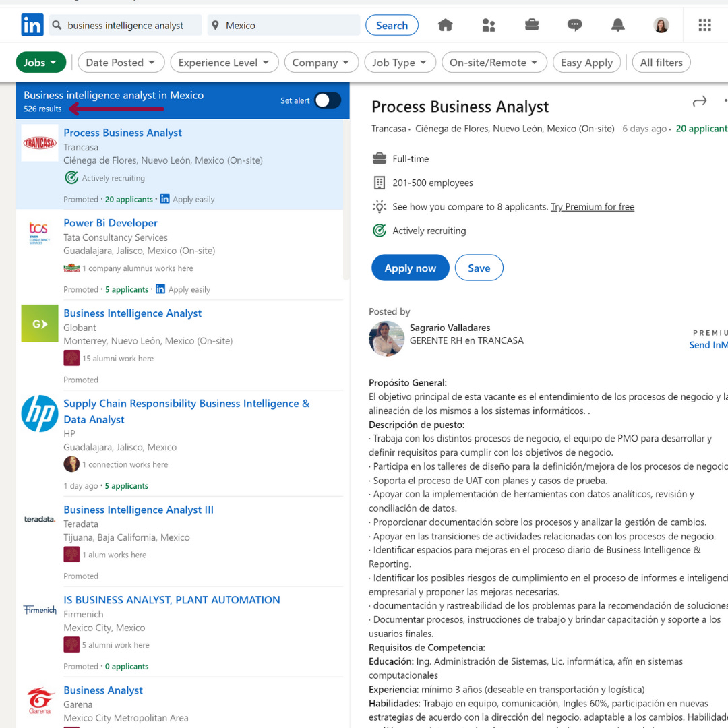Open the Jobs briefcase icon in the top bar

(x=532, y=25)
